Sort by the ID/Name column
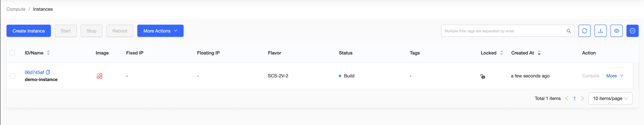Viewport: 644px width, 125px height. tap(48, 53)
